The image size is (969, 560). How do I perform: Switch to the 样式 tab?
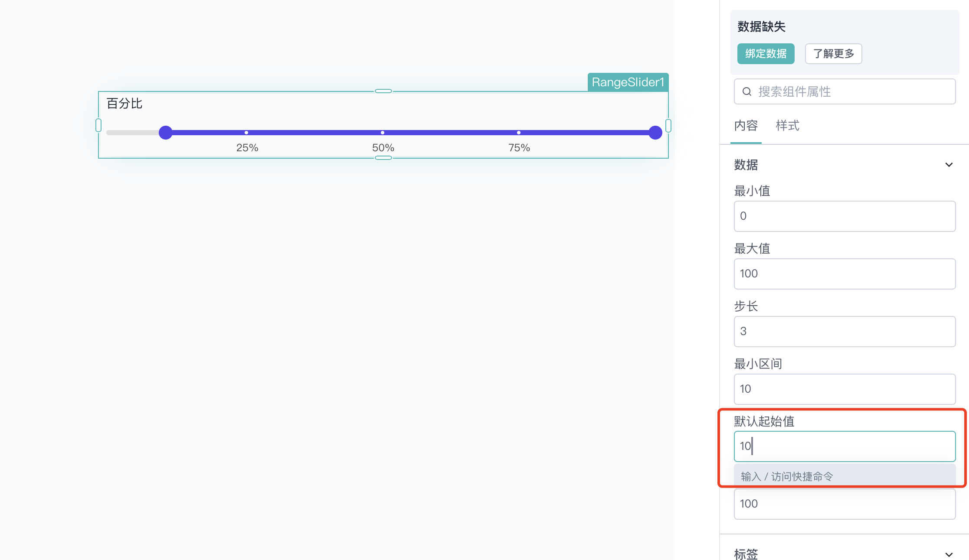pos(787,126)
